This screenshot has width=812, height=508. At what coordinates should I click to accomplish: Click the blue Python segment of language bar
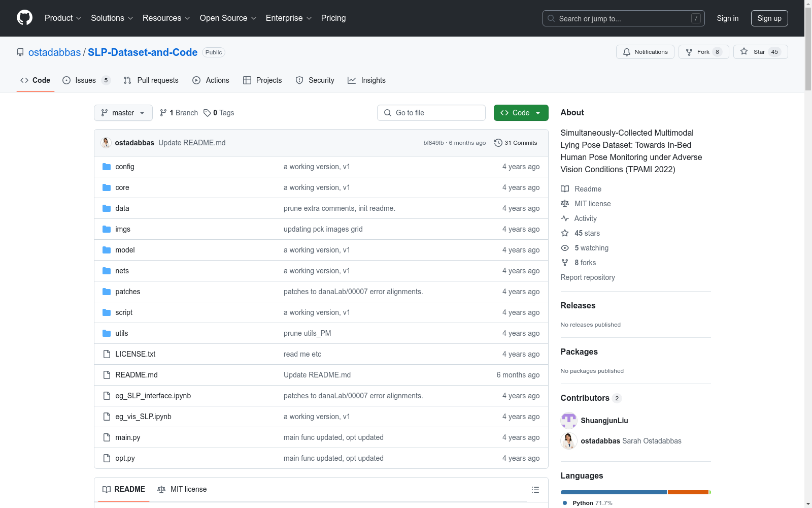click(614, 492)
